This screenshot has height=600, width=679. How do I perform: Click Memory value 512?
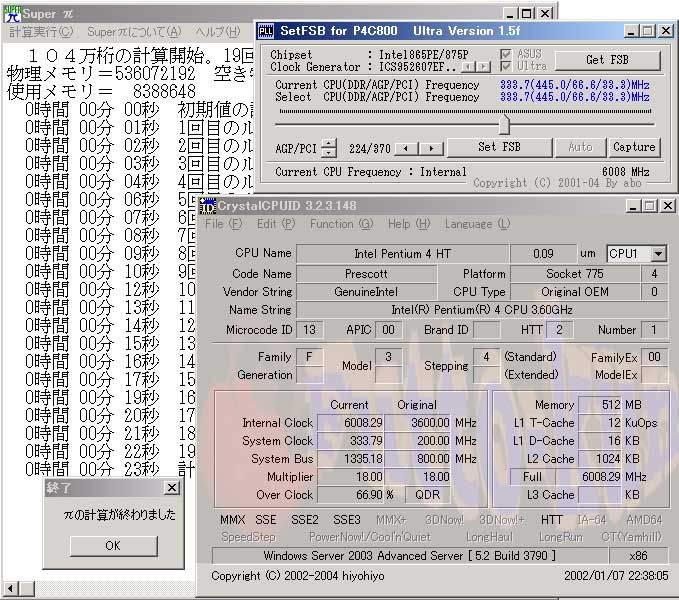tap(600, 405)
